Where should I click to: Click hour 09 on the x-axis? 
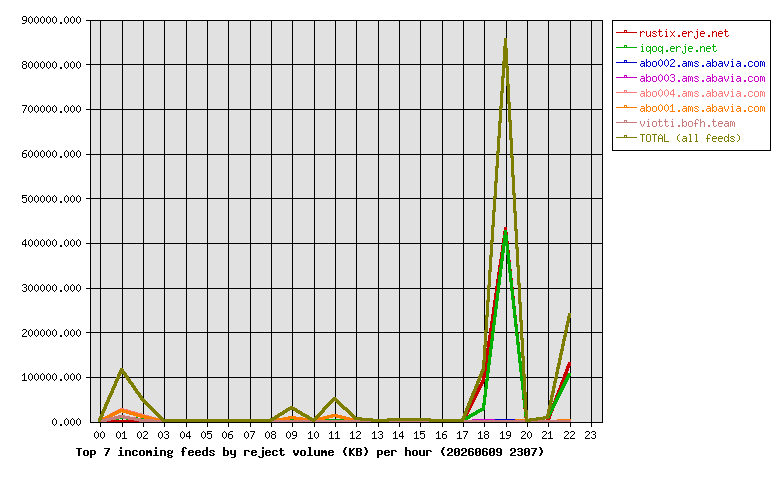[292, 435]
